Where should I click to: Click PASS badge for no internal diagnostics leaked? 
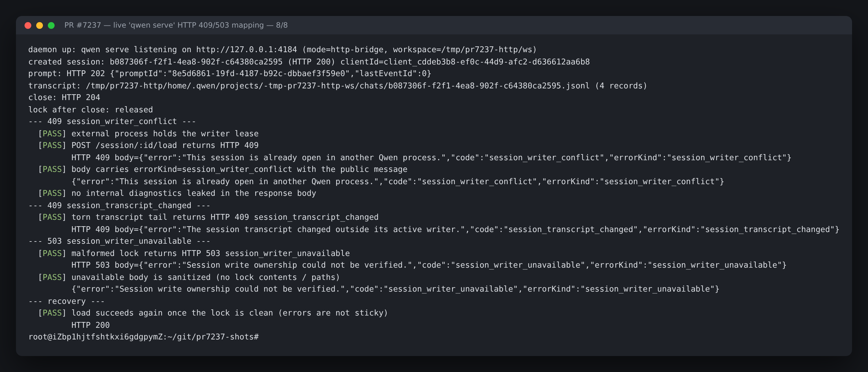tap(52, 193)
